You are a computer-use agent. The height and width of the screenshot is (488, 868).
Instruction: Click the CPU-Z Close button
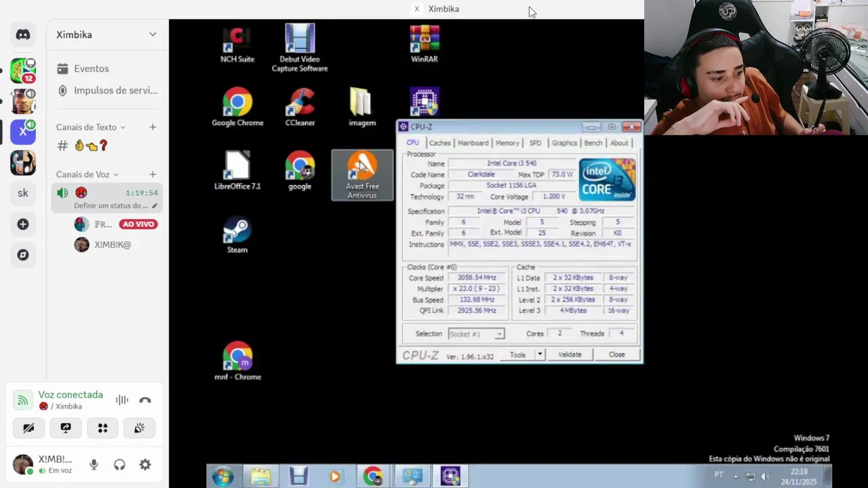point(616,354)
